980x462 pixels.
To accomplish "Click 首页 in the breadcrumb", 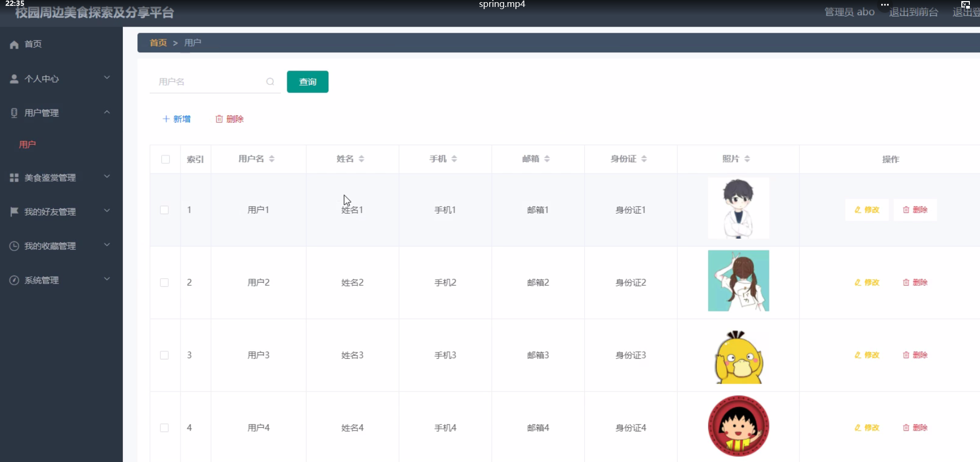I will [158, 43].
